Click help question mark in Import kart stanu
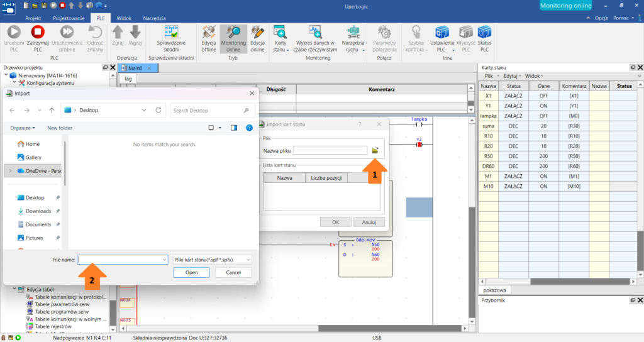 [x=360, y=124]
